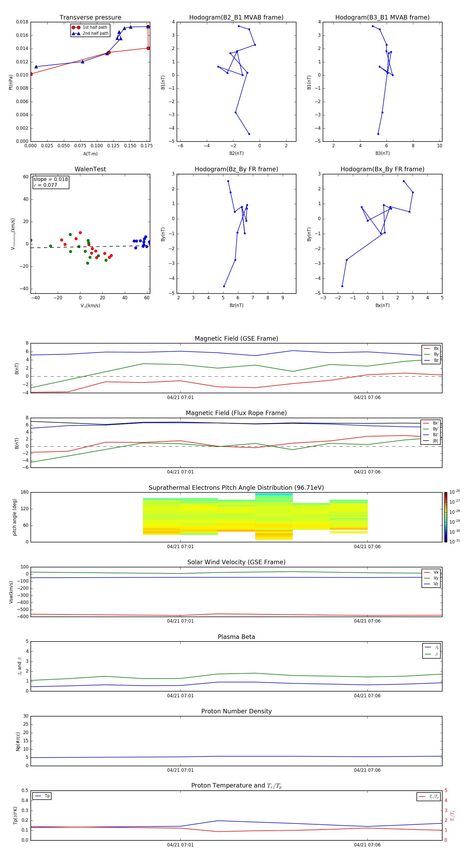Click the 'WalenTest' plot title
473x868 pixels.
tap(90, 169)
